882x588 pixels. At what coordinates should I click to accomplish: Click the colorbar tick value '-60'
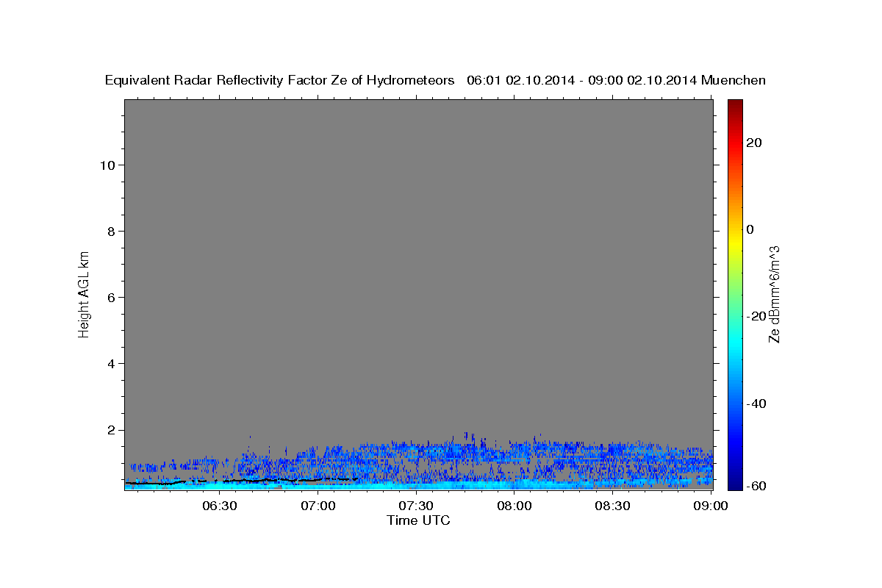[x=757, y=485]
